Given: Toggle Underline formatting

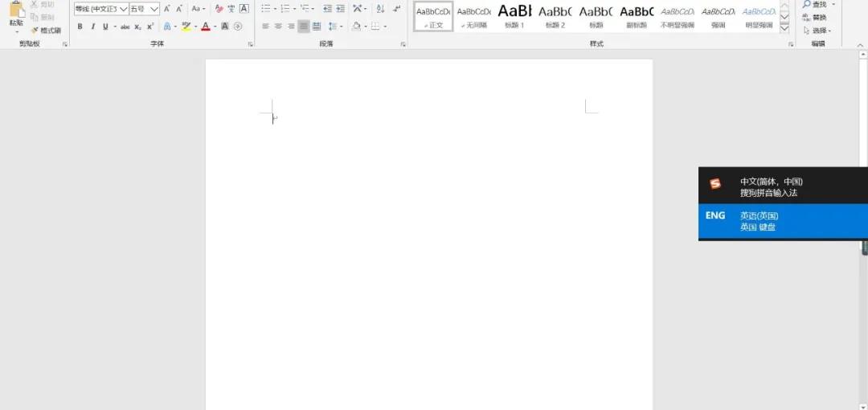Looking at the screenshot, I should pyautogui.click(x=105, y=27).
